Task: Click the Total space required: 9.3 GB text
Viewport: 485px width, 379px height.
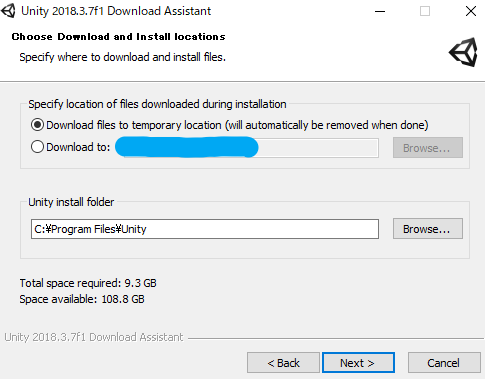Action: 88,283
